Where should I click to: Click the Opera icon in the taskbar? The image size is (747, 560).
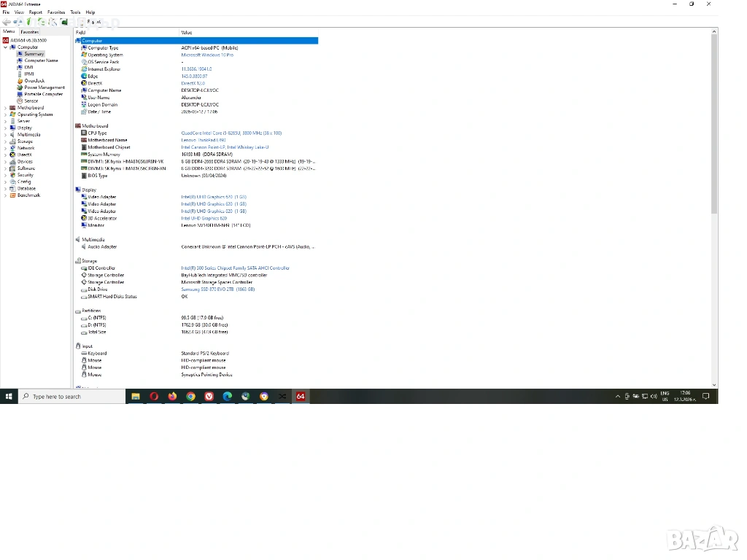point(154,397)
